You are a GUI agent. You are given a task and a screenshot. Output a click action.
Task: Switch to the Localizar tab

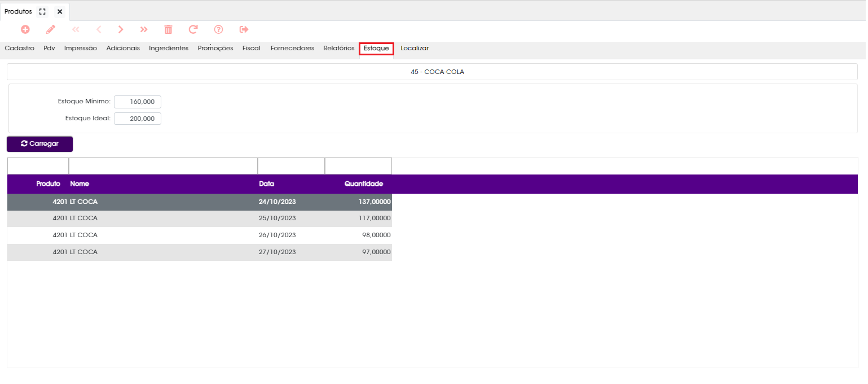[x=415, y=49]
